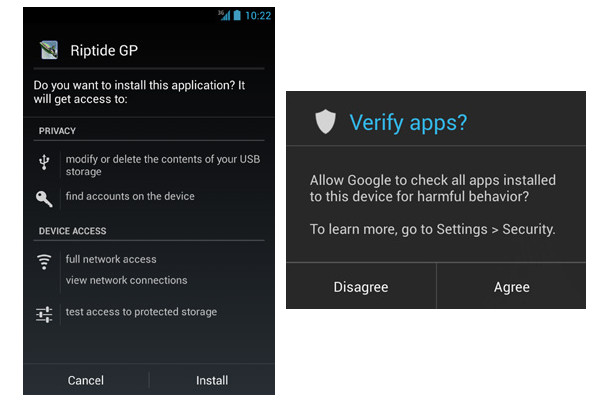Select test access to protected storage
This screenshot has height=400, width=600.
tap(141, 312)
